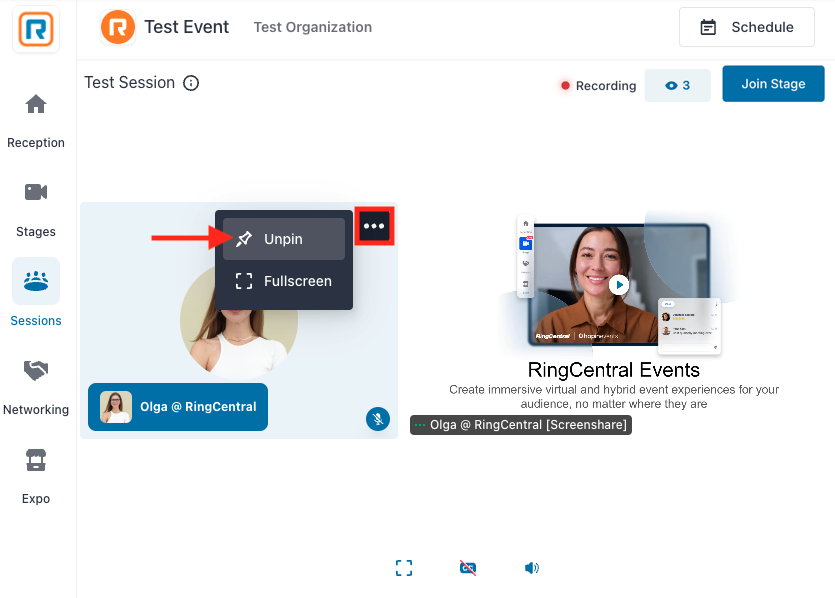Click the Schedule button

[x=747, y=27]
